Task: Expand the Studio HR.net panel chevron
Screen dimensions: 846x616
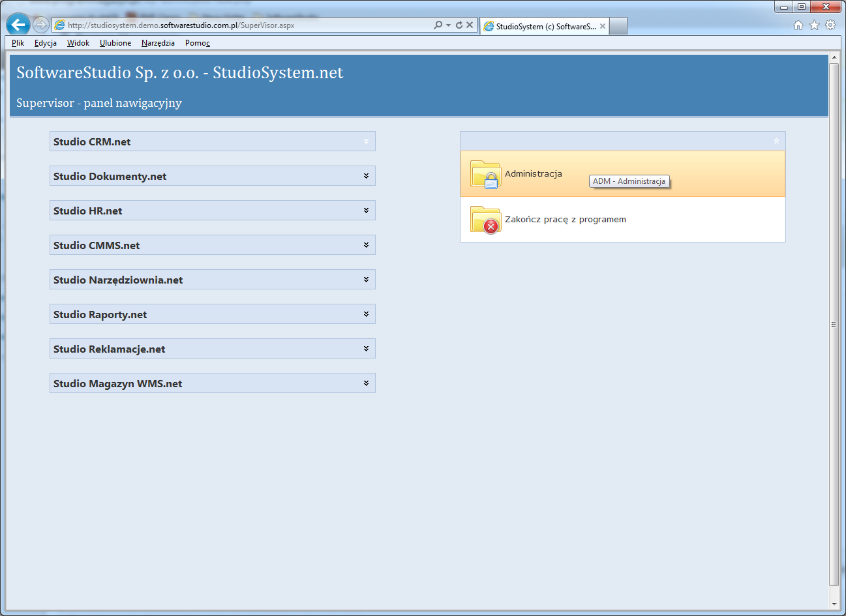Action: [x=366, y=211]
